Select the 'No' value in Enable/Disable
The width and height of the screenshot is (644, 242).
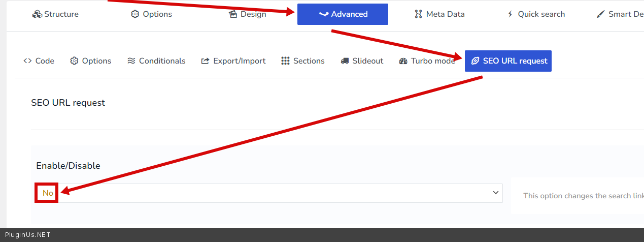pyautogui.click(x=48, y=193)
